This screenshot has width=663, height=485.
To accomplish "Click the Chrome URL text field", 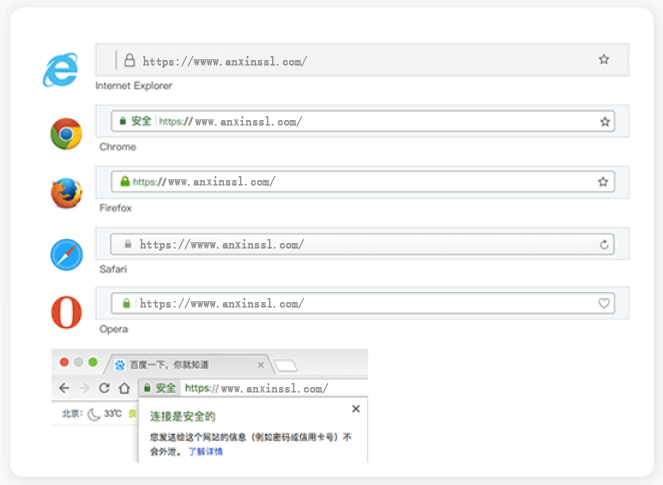I will 363,121.
